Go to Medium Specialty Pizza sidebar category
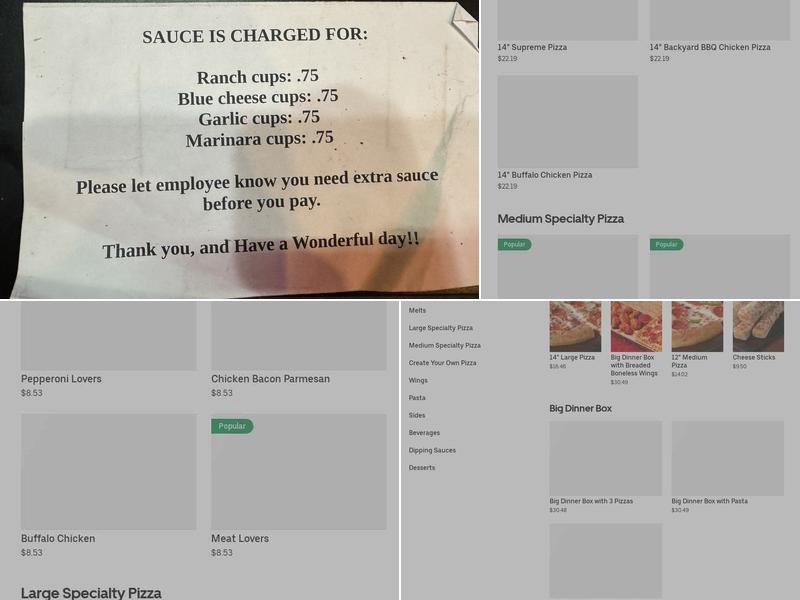 444,345
